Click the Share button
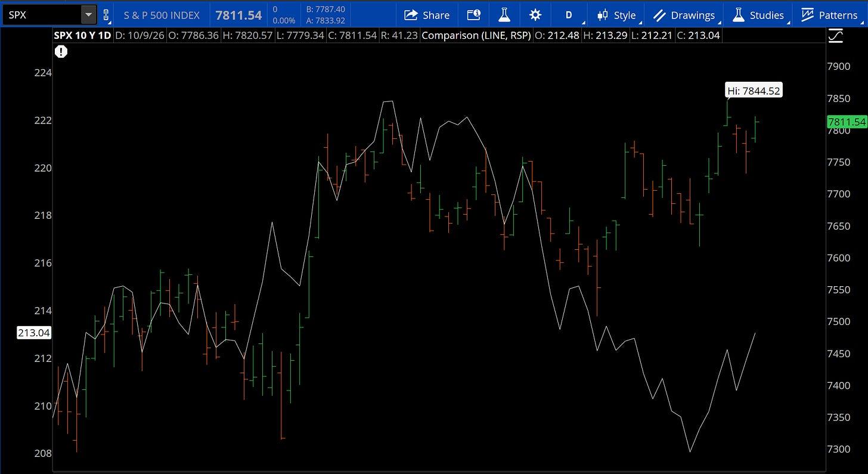 pyautogui.click(x=427, y=15)
